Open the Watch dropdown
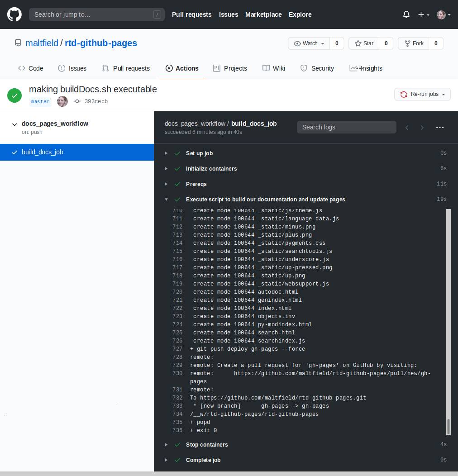The width and height of the screenshot is (458, 476). point(310,43)
